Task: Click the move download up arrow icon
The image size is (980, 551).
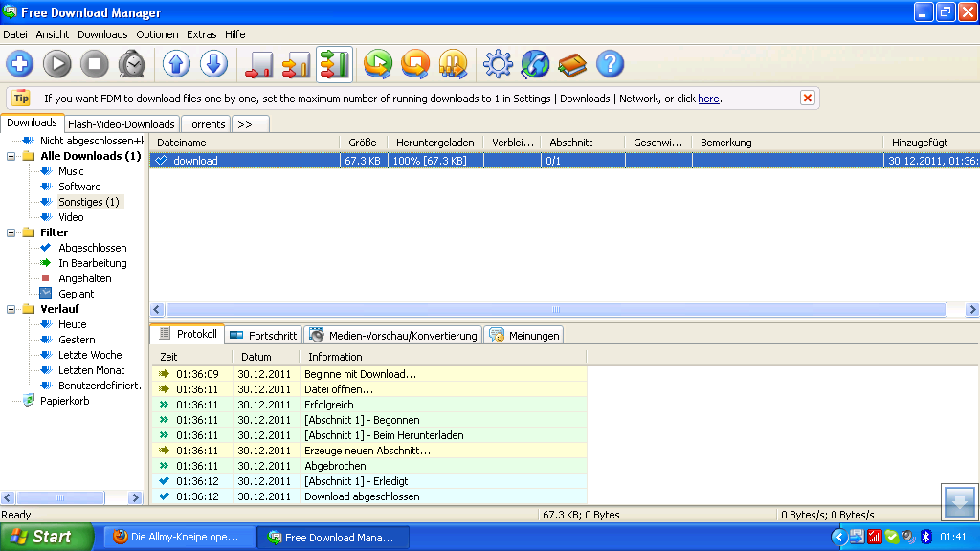Action: coord(176,64)
